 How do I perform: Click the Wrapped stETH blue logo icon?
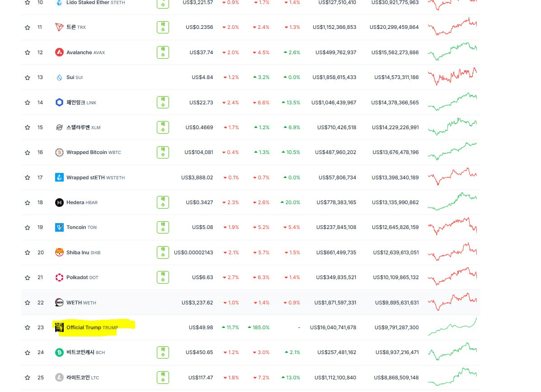point(59,177)
